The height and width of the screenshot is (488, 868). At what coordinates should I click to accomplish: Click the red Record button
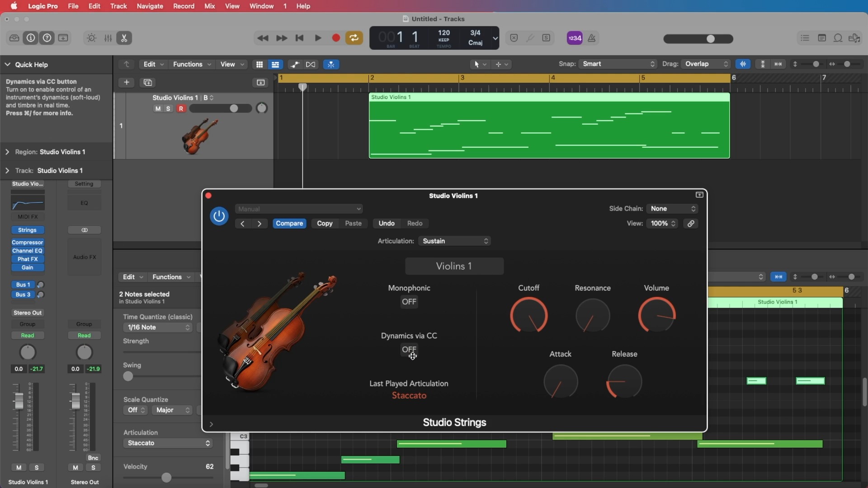(x=336, y=38)
